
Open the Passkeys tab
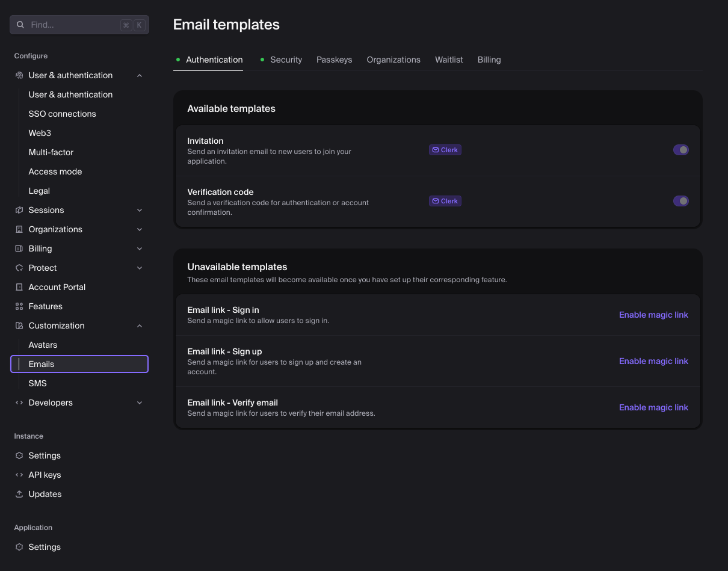click(334, 60)
